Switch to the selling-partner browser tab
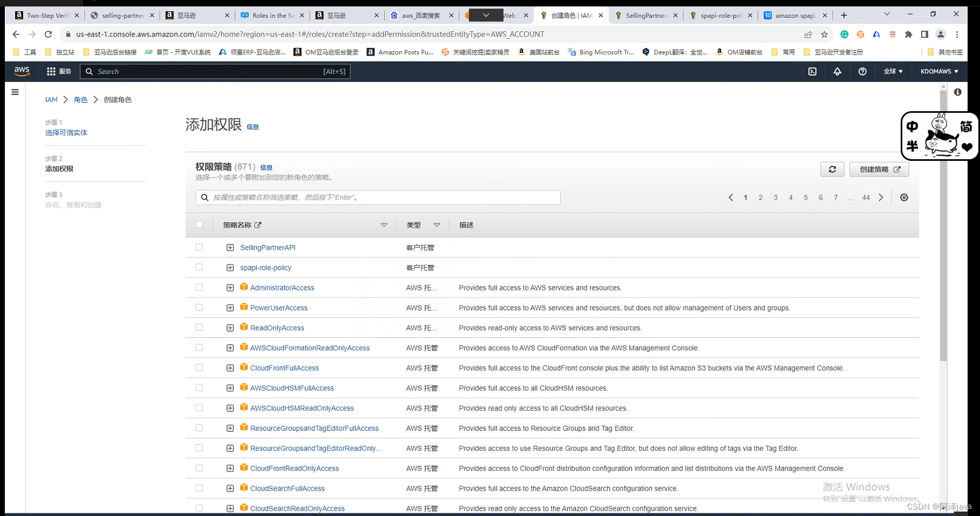Image resolution: width=980 pixels, height=516 pixels. tap(122, 15)
